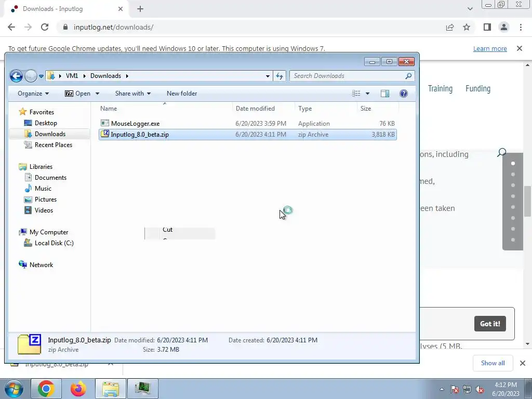Click Downloads in the address breadcrumb
Image resolution: width=532 pixels, height=399 pixels.
(x=105, y=76)
